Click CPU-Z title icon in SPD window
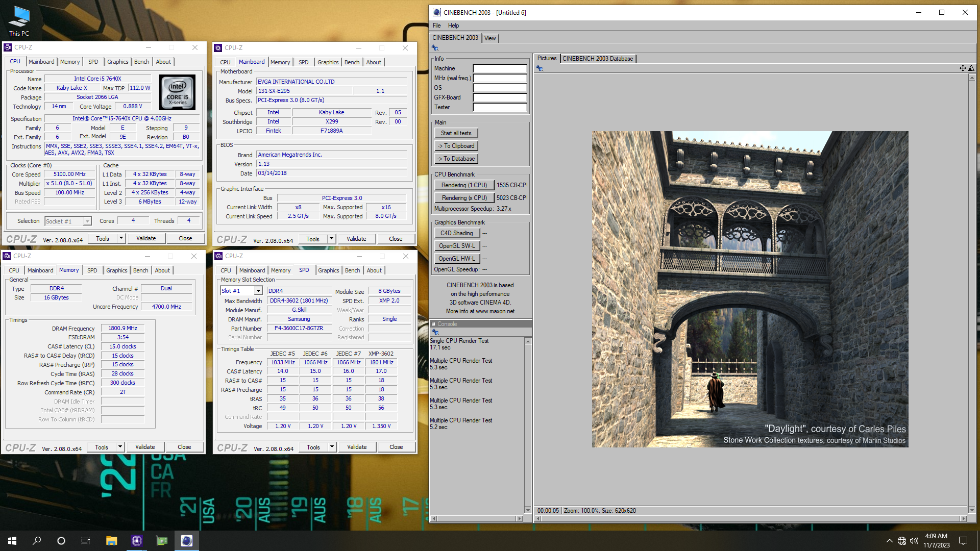This screenshot has height=551, width=980. coord(218,256)
